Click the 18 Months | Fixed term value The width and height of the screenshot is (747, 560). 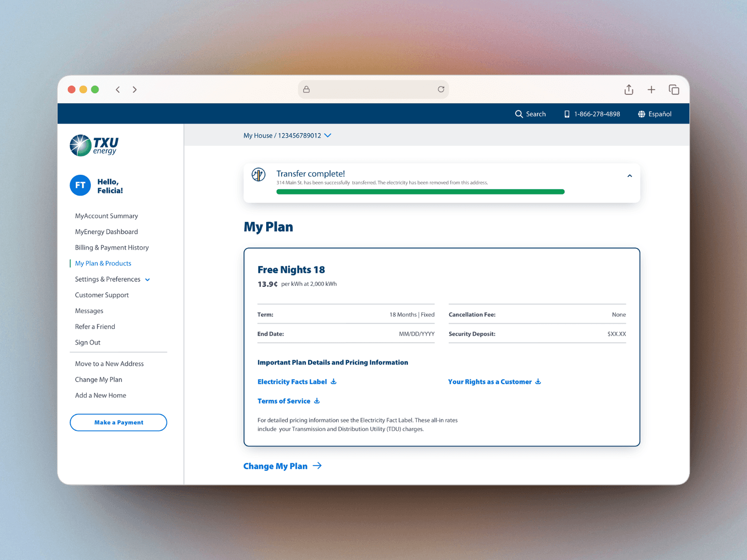pyautogui.click(x=412, y=315)
